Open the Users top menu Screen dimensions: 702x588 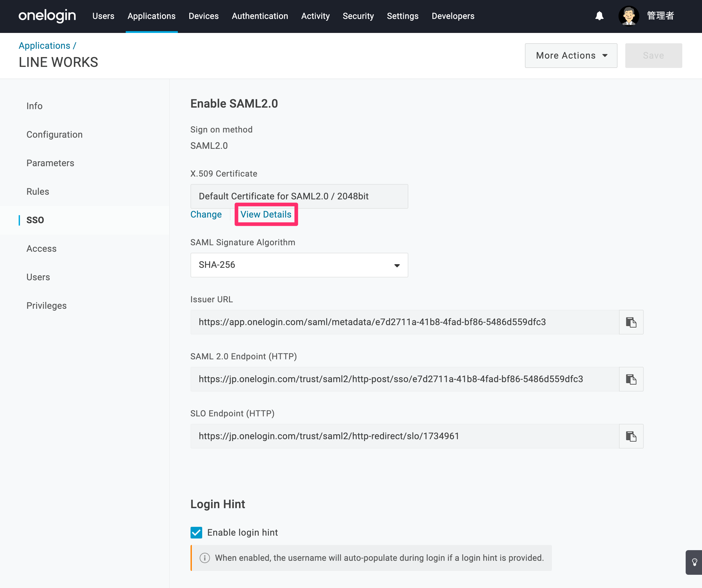[103, 16]
